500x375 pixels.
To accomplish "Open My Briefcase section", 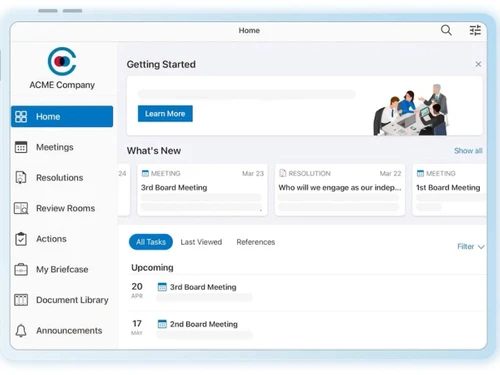I will point(62,269).
